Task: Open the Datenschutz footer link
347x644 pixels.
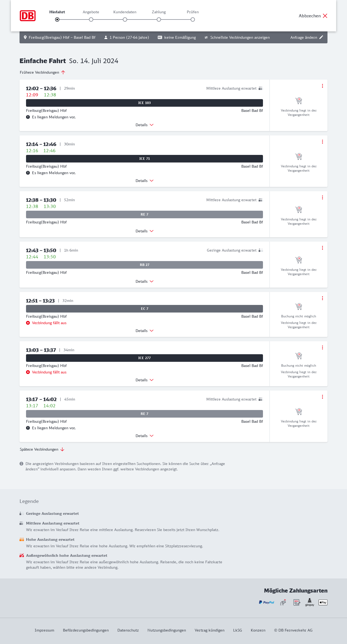Action: [x=128, y=630]
